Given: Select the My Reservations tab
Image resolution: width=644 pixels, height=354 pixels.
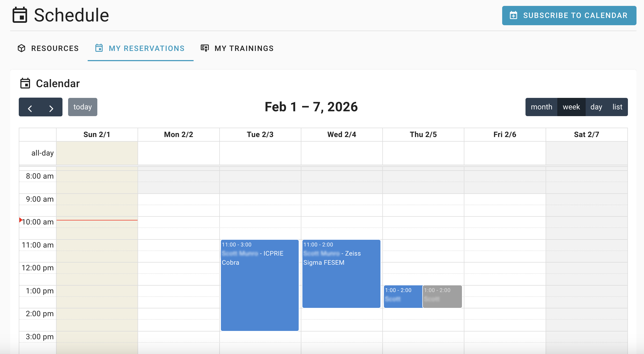Looking at the screenshot, I should [140, 48].
